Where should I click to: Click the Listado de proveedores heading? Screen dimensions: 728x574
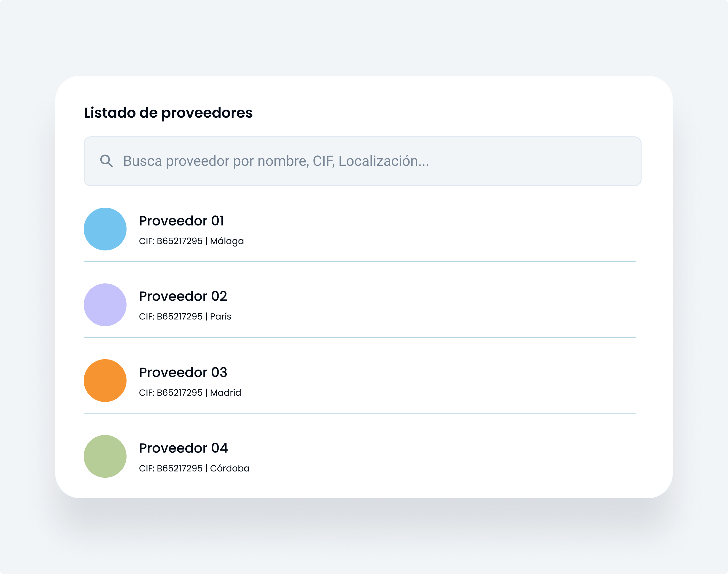point(168,113)
